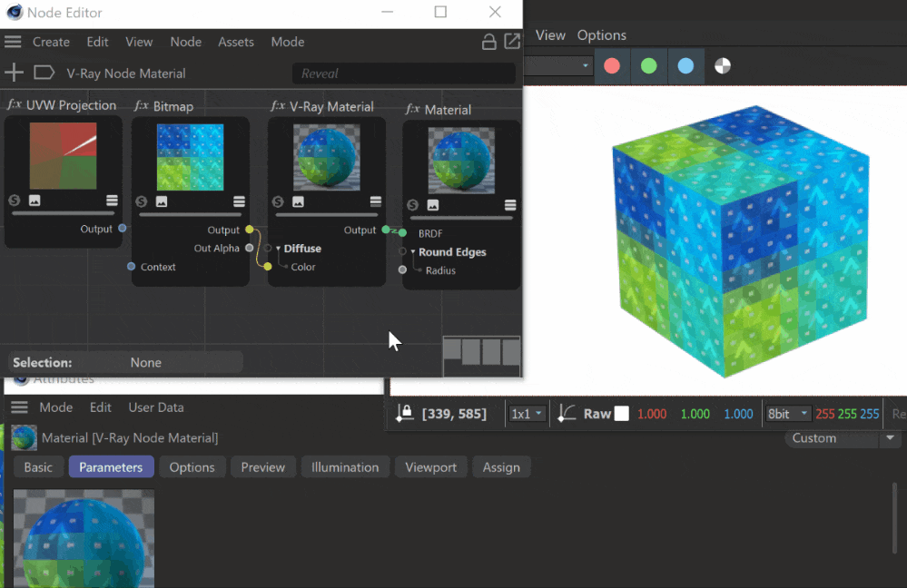Open the Attributes User Data menu
Viewport: 907px width, 588px height.
pos(156,407)
